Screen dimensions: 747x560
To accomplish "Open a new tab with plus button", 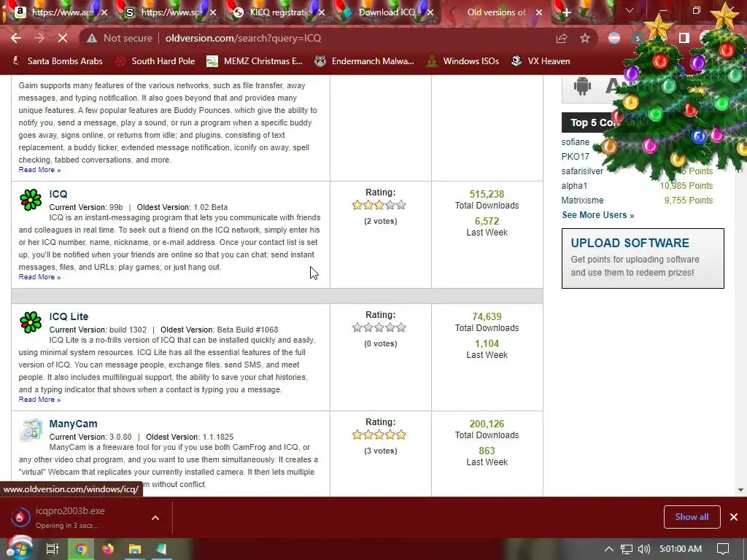I will [566, 12].
